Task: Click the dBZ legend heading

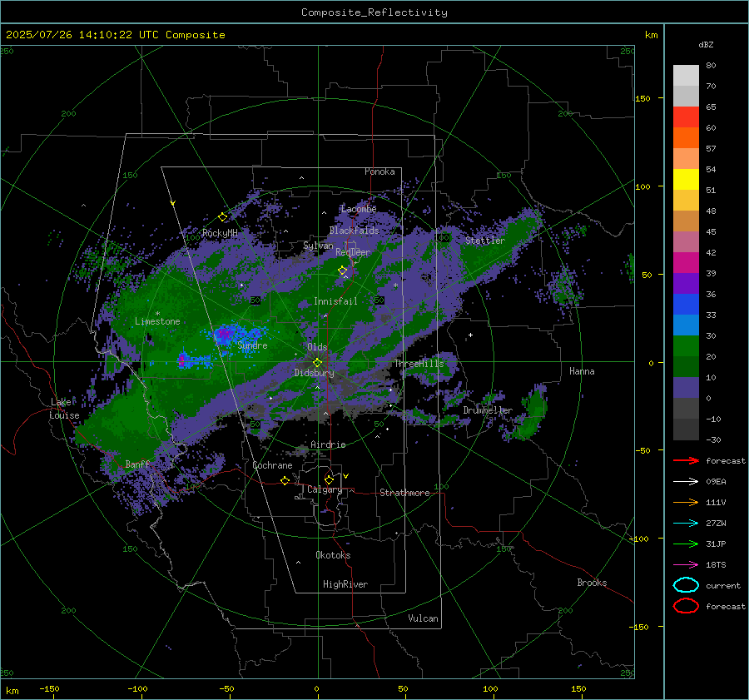Action: pos(706,44)
